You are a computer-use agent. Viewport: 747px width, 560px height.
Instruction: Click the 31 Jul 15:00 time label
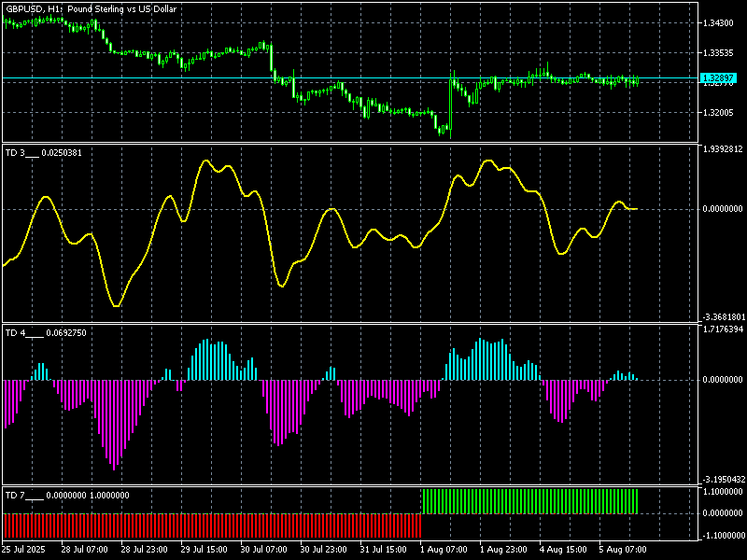[x=384, y=549]
